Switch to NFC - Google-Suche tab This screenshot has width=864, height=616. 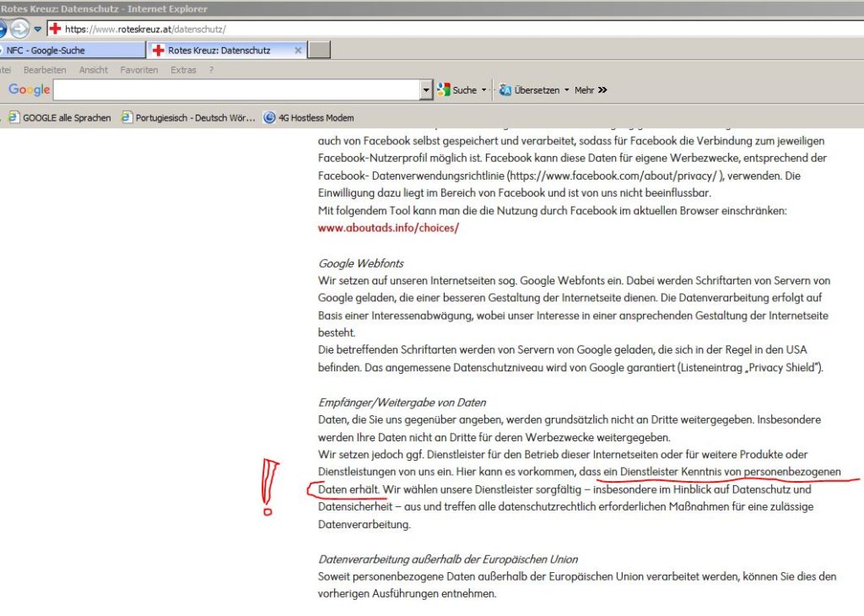pos(72,50)
